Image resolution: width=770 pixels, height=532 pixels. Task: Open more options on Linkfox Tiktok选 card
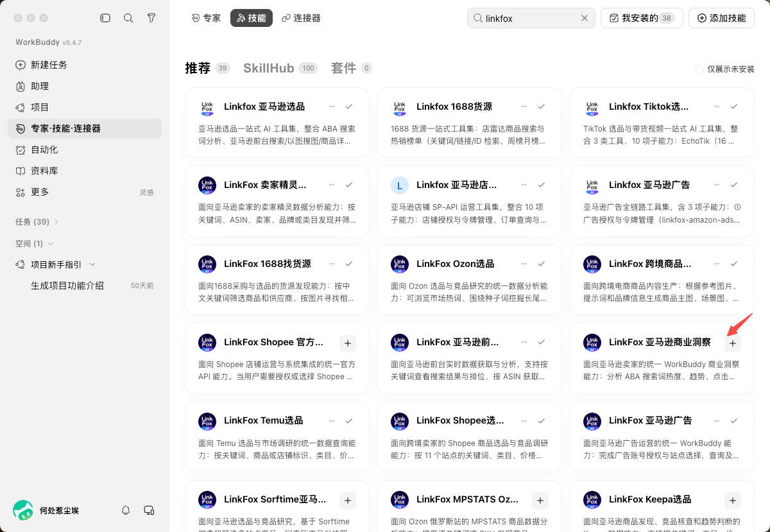(717, 107)
